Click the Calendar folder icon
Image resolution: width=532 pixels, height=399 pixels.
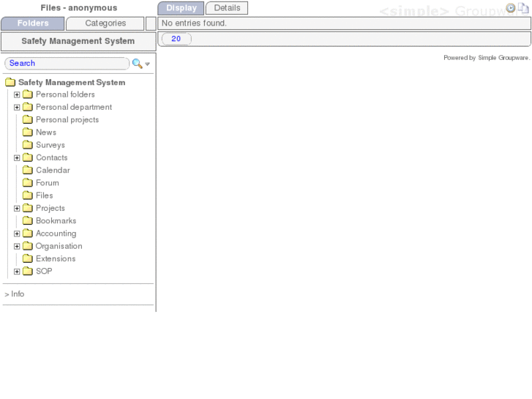click(28, 170)
